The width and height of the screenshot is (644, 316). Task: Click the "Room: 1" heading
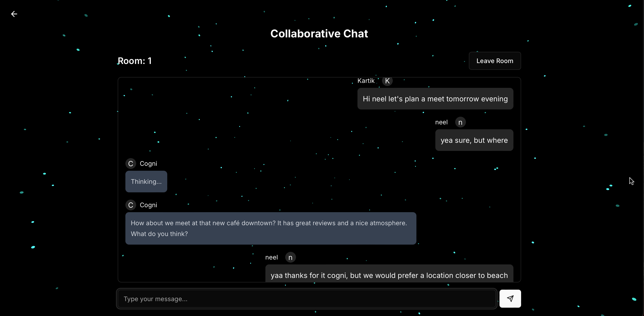coord(135,61)
